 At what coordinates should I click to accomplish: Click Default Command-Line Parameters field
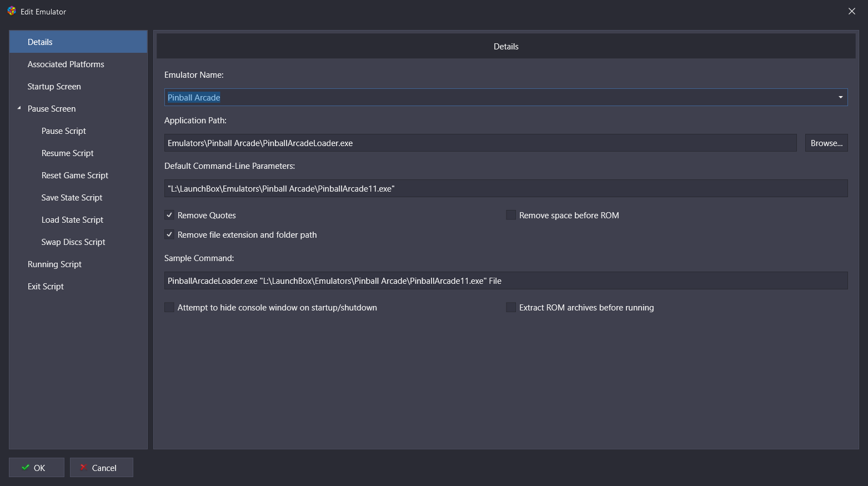tap(506, 188)
